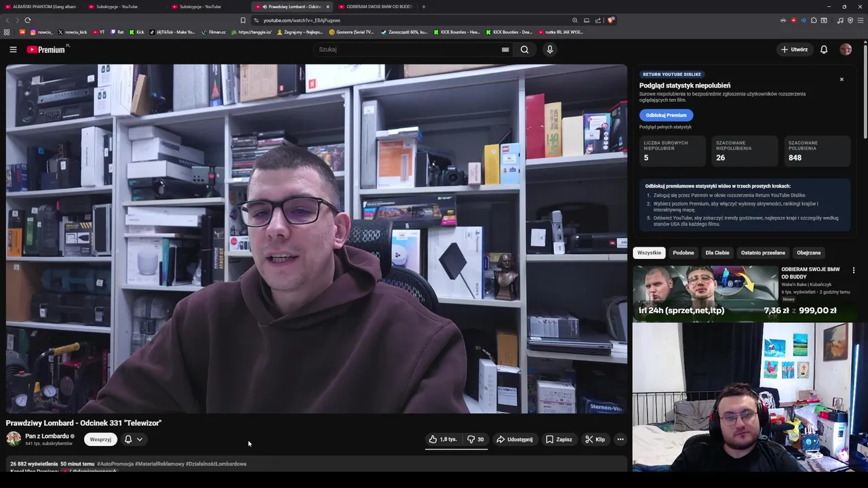The image size is (868, 488).
Task: Click the main video player
Action: (317, 239)
